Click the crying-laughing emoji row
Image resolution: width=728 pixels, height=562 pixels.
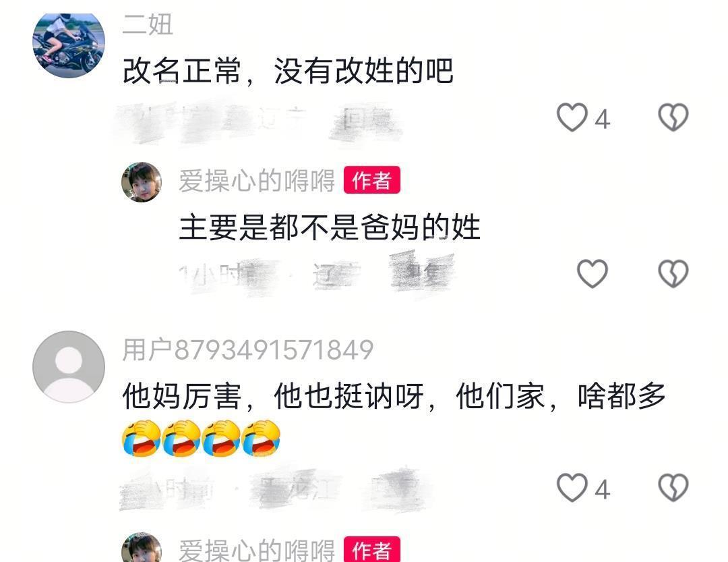pyautogui.click(x=201, y=439)
